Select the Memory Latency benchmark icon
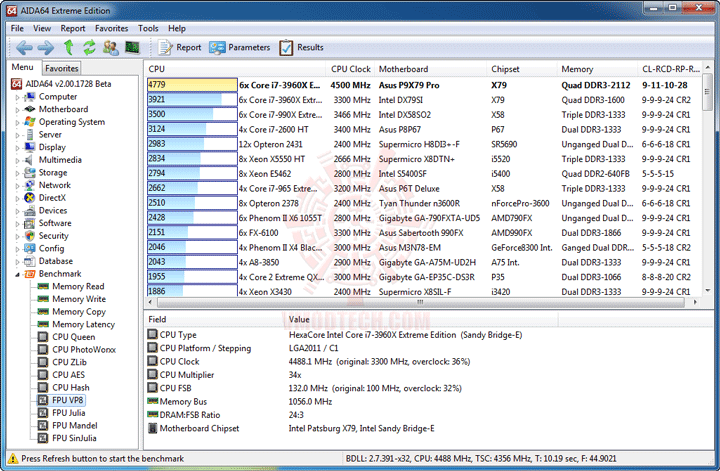This screenshot has height=471, width=720. pos(43,324)
